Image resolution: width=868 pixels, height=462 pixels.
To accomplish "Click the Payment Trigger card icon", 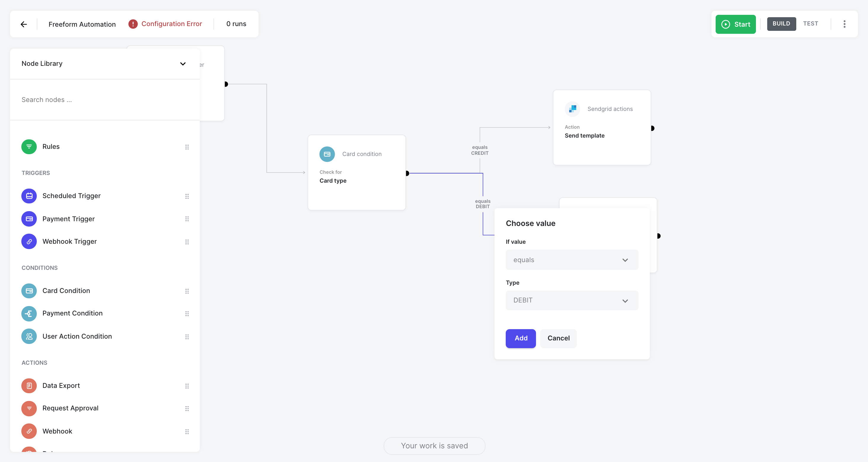I will tap(29, 219).
